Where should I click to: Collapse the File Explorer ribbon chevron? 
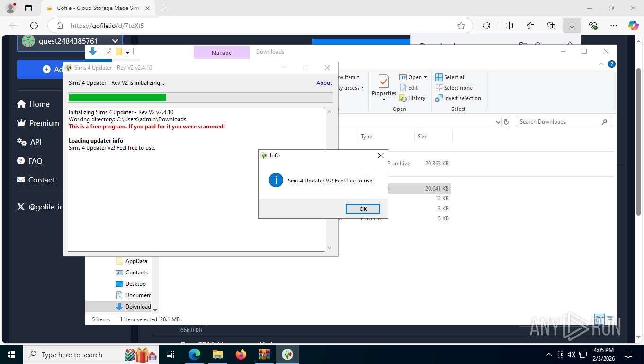pos(602,64)
